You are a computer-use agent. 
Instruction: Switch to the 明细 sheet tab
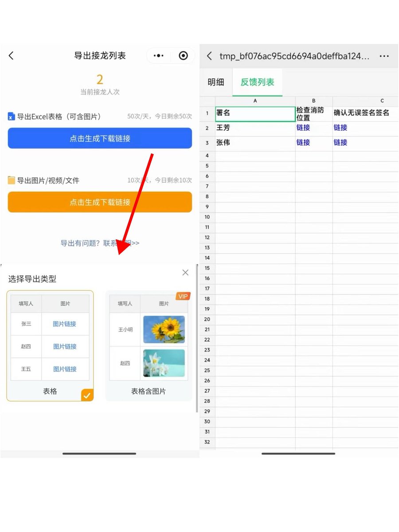tap(216, 82)
